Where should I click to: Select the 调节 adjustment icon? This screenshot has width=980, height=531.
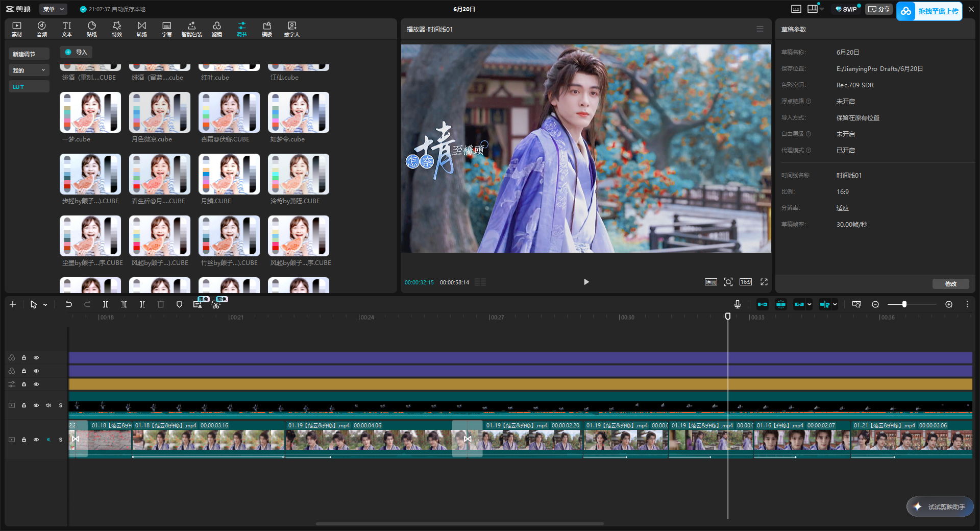click(x=242, y=29)
